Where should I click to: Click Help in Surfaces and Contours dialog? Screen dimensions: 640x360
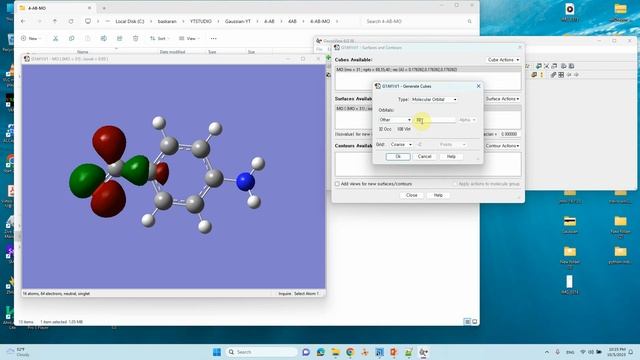pyautogui.click(x=438, y=195)
